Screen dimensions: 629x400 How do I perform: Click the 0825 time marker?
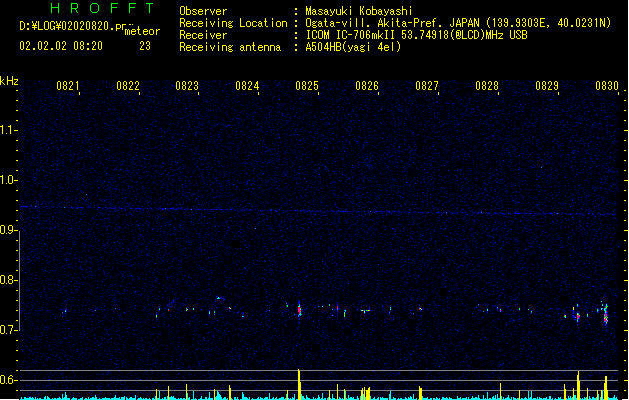(307, 86)
